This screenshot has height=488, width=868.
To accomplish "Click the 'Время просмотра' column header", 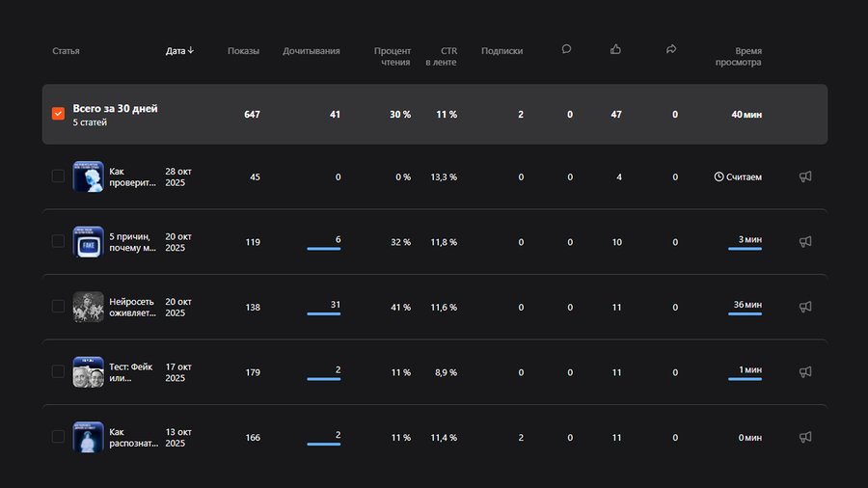I will pos(738,56).
